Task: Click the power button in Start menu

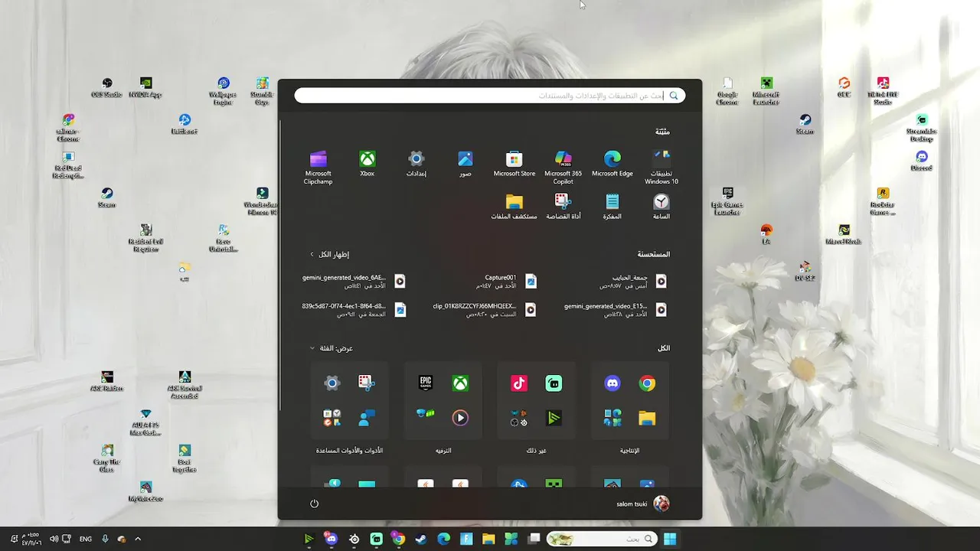Action: point(314,504)
